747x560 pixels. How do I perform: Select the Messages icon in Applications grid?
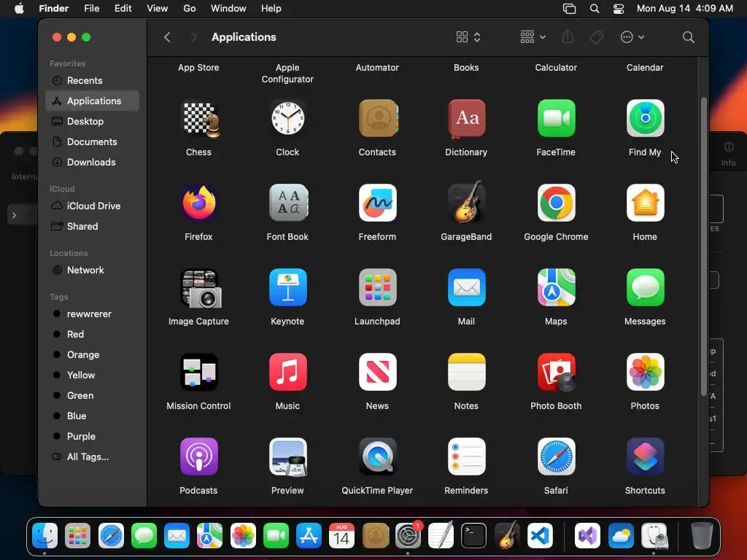(x=645, y=287)
